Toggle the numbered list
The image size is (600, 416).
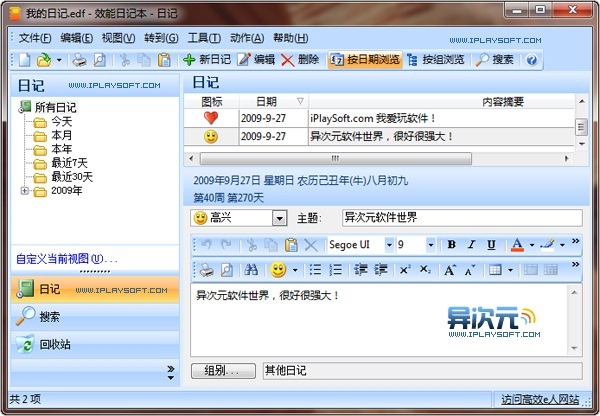point(336,270)
